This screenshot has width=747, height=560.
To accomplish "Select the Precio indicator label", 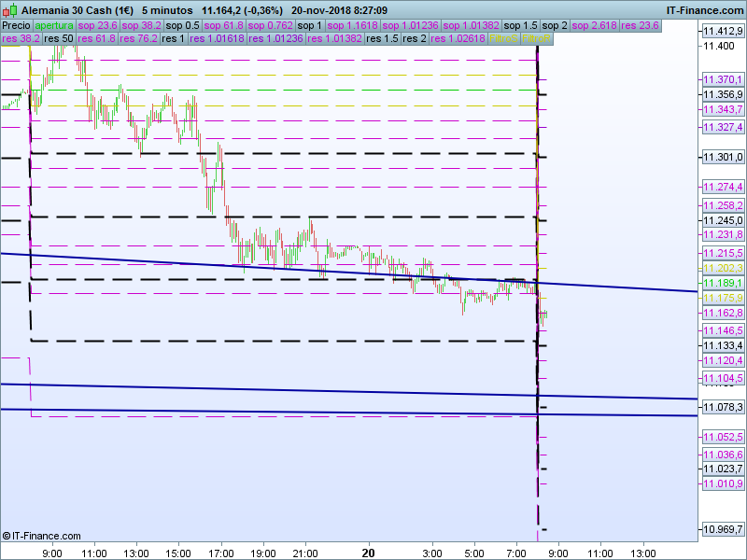I will (x=16, y=25).
